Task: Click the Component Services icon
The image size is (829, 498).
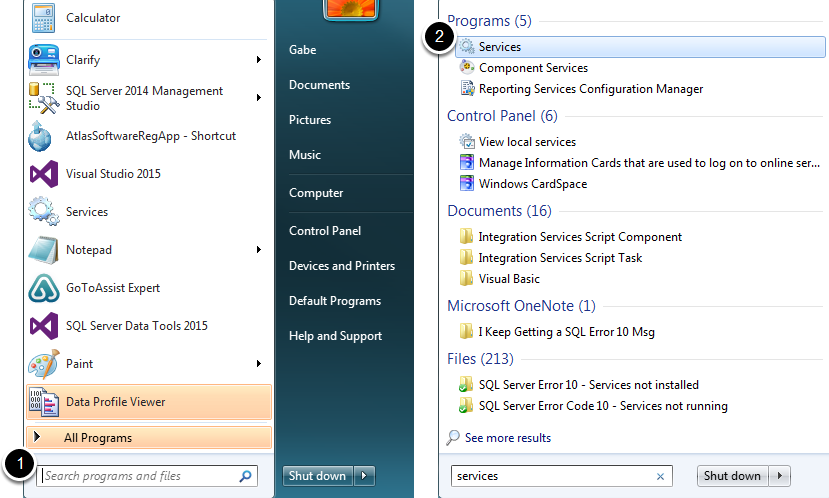Action: click(x=466, y=67)
